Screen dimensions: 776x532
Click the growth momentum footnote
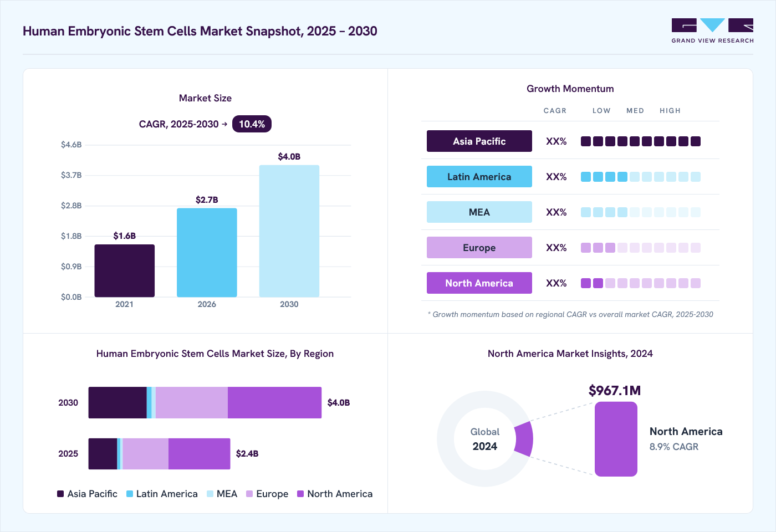570,314
